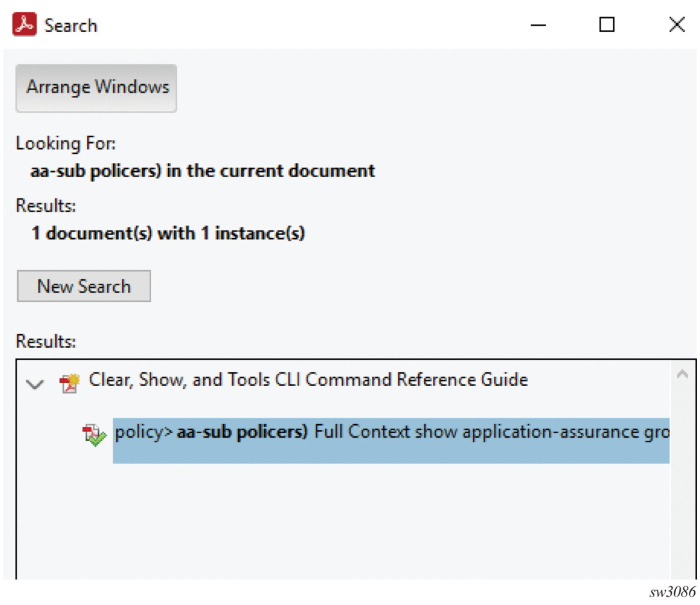Click the 'Results:' label above the list box

pos(46,340)
